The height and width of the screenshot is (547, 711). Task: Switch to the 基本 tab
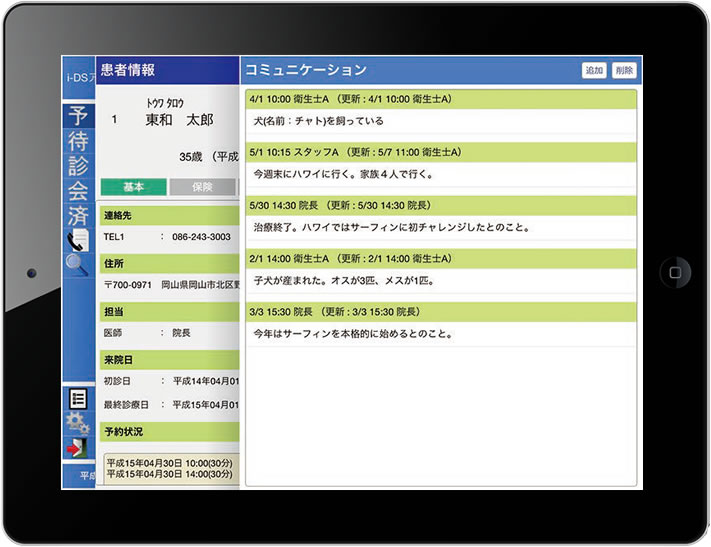point(133,187)
